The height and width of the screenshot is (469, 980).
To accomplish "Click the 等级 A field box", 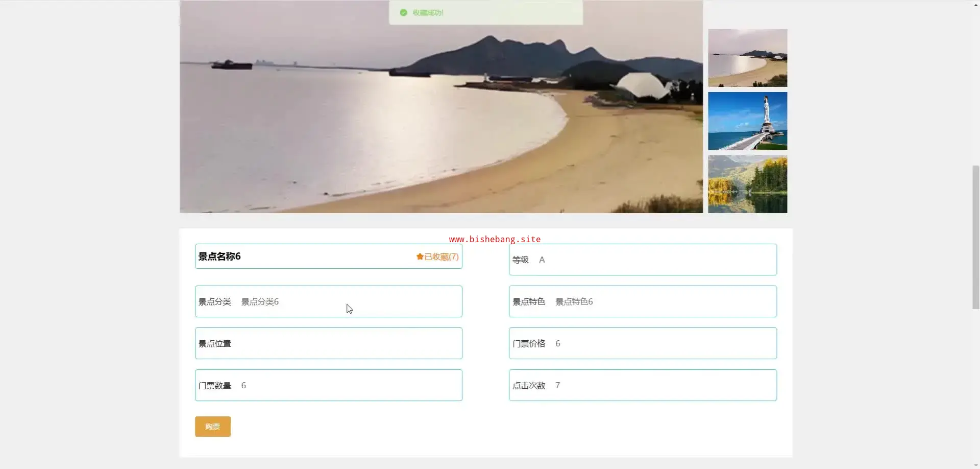I will tap(643, 260).
